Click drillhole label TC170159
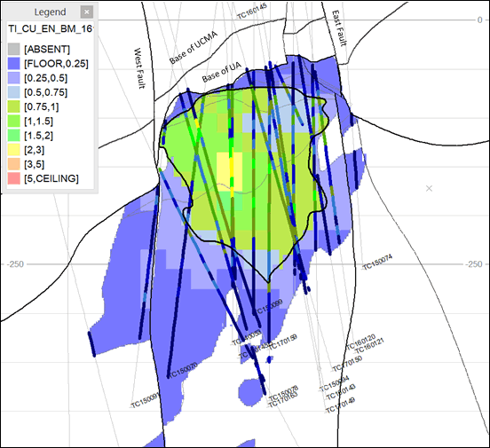Viewport: 490px width, 448px height. coord(282,342)
